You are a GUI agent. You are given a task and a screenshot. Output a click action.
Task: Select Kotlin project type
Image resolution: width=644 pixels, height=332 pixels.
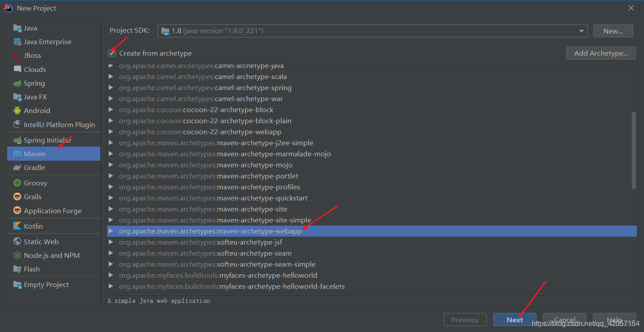coord(54,226)
